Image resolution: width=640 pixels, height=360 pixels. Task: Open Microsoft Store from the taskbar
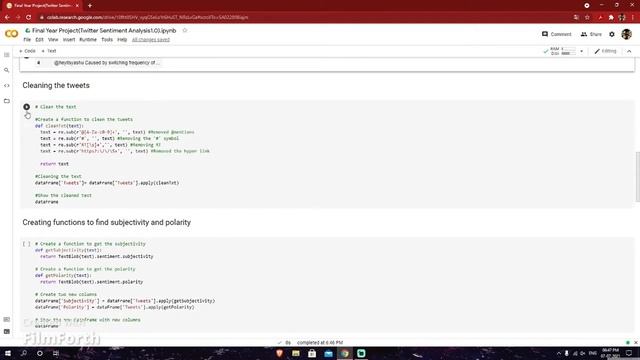[312, 353]
